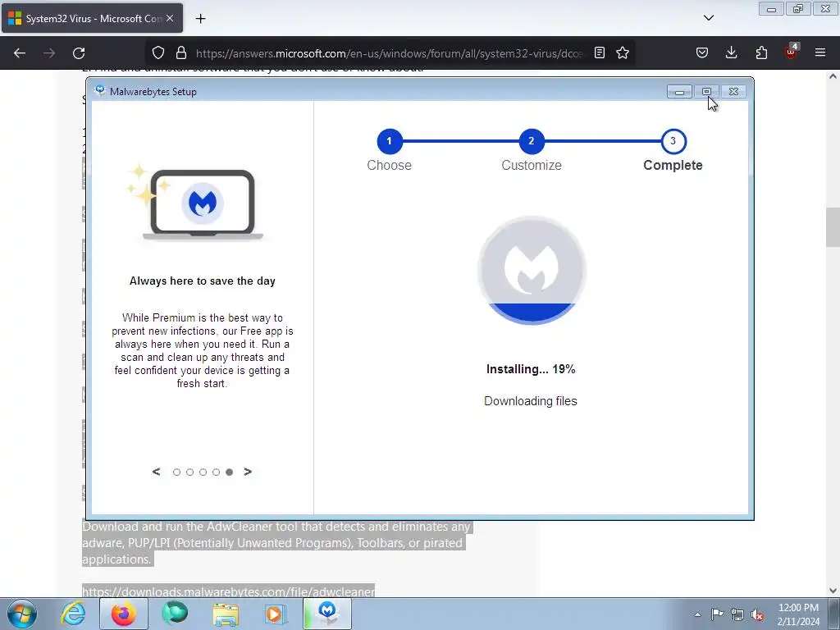Click step 3 Complete circle

tap(673, 141)
